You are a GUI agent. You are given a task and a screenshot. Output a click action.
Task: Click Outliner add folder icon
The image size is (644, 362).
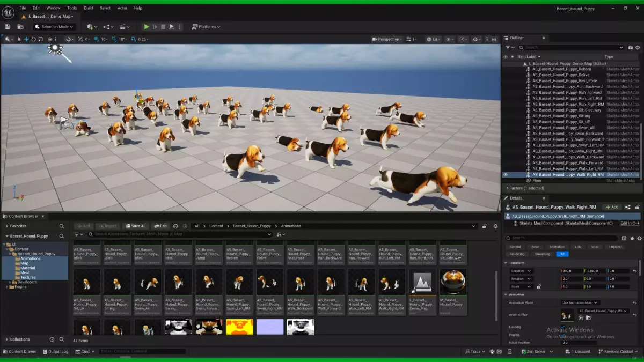(631, 47)
